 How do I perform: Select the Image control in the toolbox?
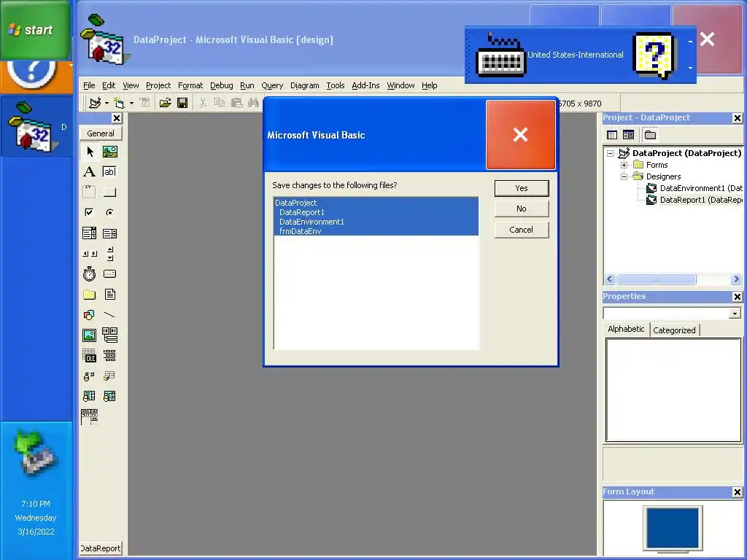(90, 335)
